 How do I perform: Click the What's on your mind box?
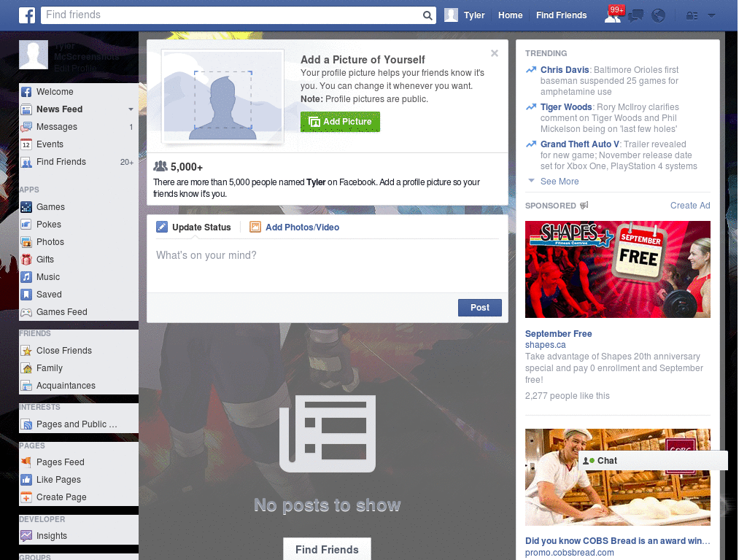(327, 265)
